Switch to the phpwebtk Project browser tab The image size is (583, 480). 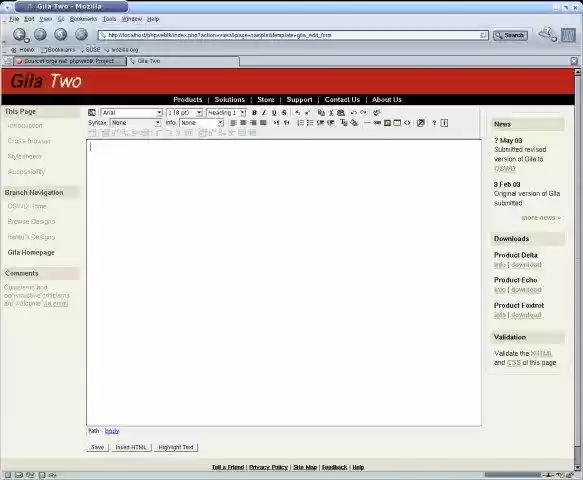point(70,61)
